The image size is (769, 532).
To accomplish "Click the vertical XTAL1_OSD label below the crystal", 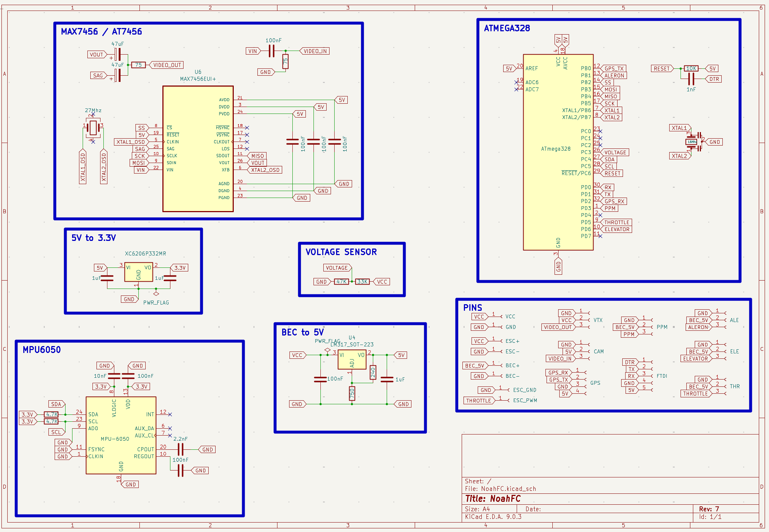I will (83, 166).
